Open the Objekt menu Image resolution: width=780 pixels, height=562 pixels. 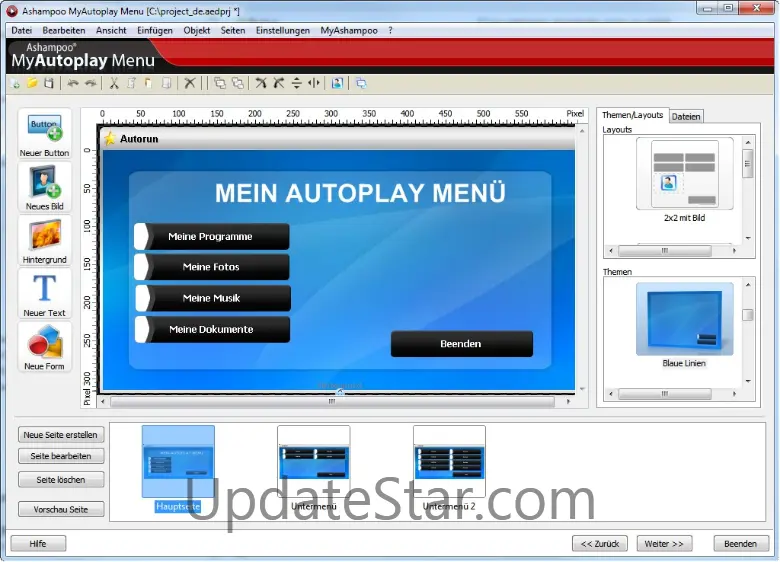tap(196, 30)
